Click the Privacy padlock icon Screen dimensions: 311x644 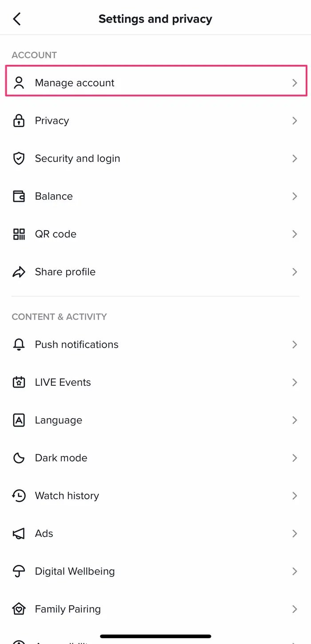point(19,120)
